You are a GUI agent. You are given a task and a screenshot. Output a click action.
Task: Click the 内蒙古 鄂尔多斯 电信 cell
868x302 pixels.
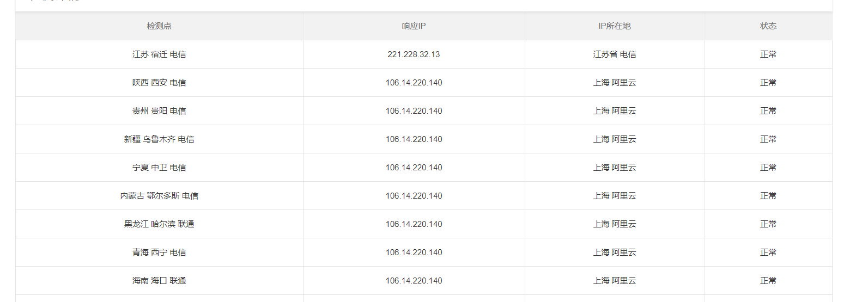pos(159,196)
